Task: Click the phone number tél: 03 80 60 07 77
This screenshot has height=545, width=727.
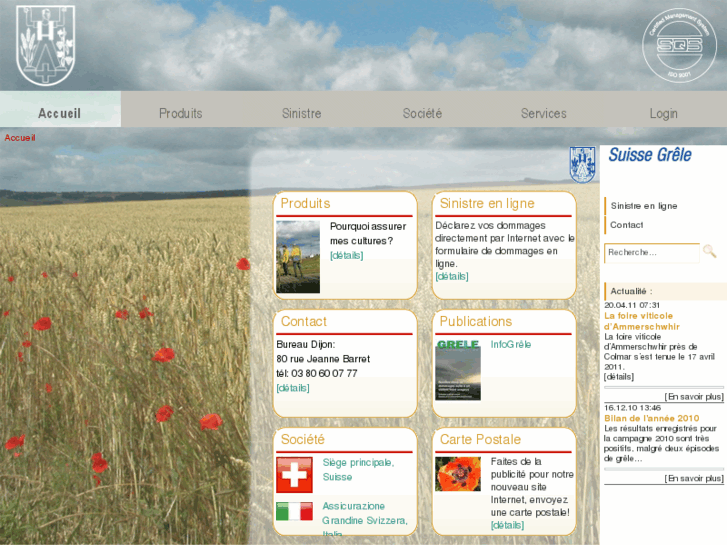Action: [x=317, y=373]
